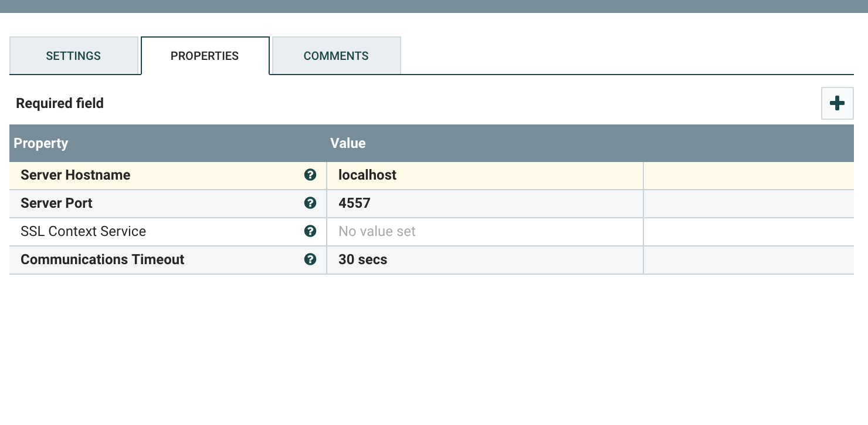Show help for Communications Timeout

click(310, 259)
